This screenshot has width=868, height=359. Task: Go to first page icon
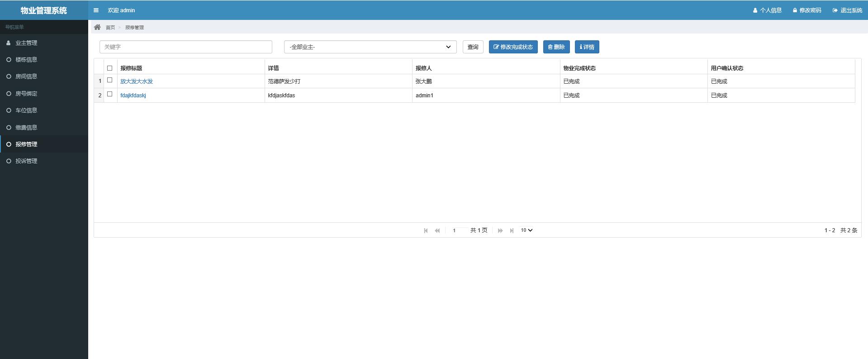pos(426,230)
